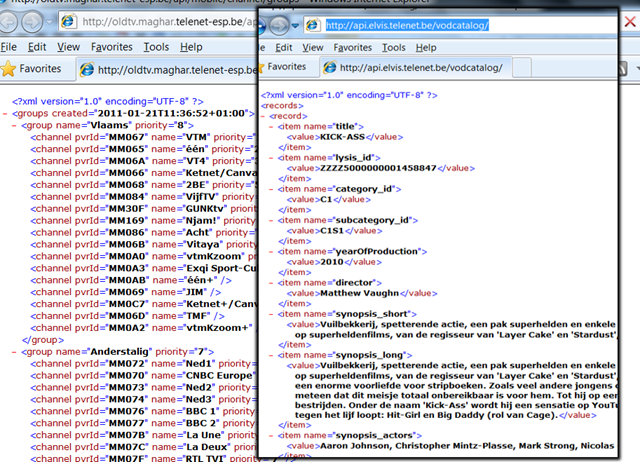Open the Favorites bar button in the vodcatalog window

click(x=285, y=67)
